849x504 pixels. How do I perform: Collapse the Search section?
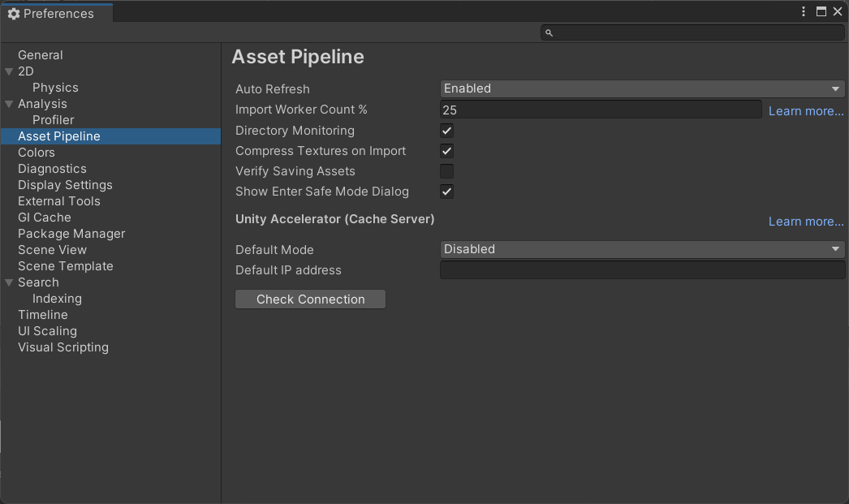click(7, 282)
